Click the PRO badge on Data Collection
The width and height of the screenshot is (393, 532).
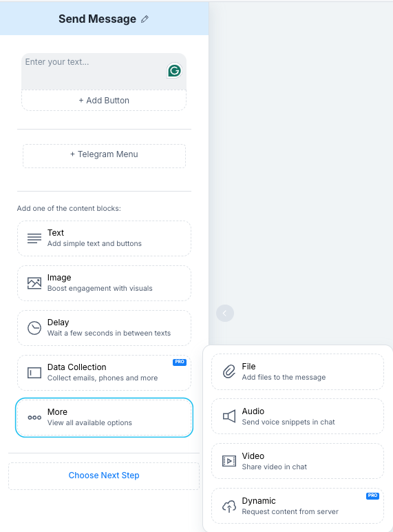point(180,362)
